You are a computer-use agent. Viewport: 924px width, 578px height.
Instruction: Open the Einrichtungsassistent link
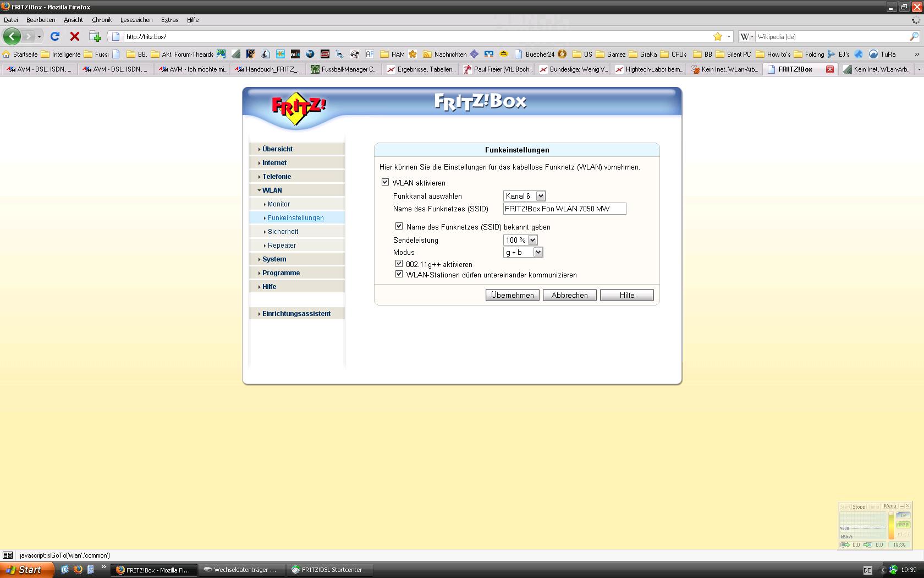(x=296, y=313)
